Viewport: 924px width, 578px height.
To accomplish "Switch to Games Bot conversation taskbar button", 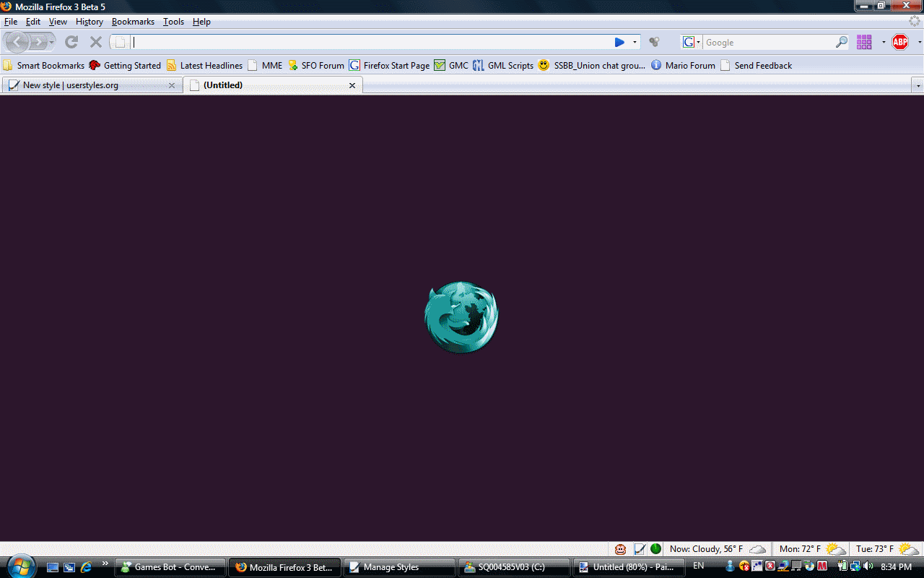I will tap(170, 567).
